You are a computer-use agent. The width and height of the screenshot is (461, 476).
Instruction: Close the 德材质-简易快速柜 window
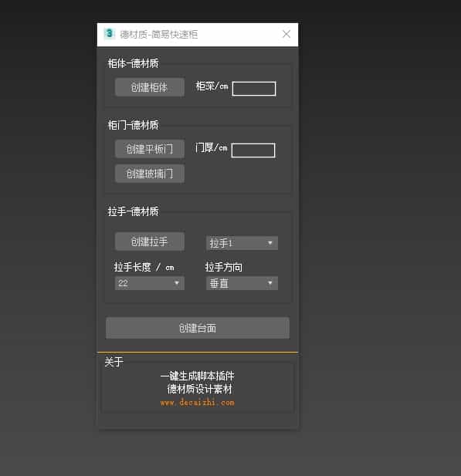pos(286,34)
